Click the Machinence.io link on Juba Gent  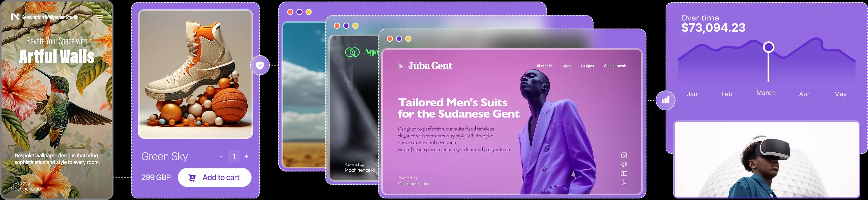[x=413, y=184]
